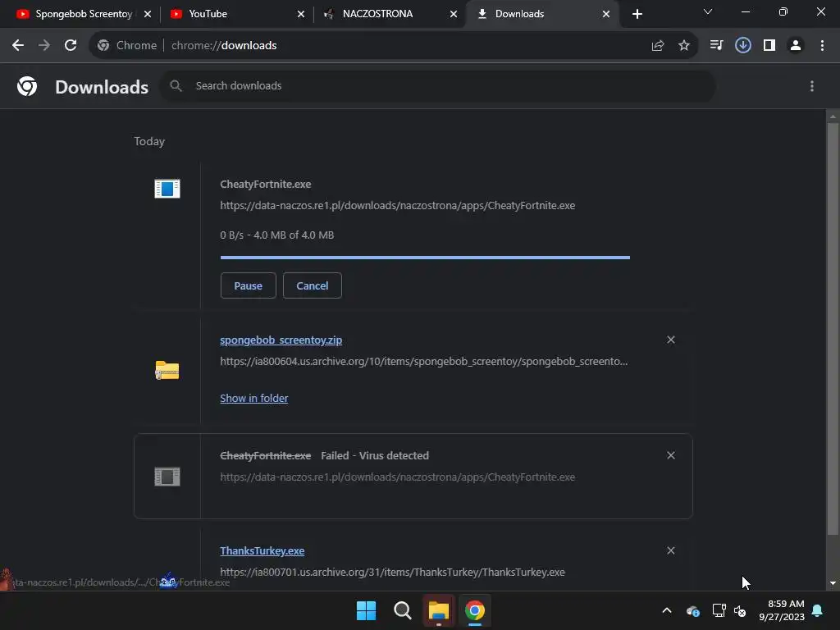This screenshot has height=630, width=840.
Task: Click the CheatyFortnite.exe downloading file icon
Action: pos(167,189)
